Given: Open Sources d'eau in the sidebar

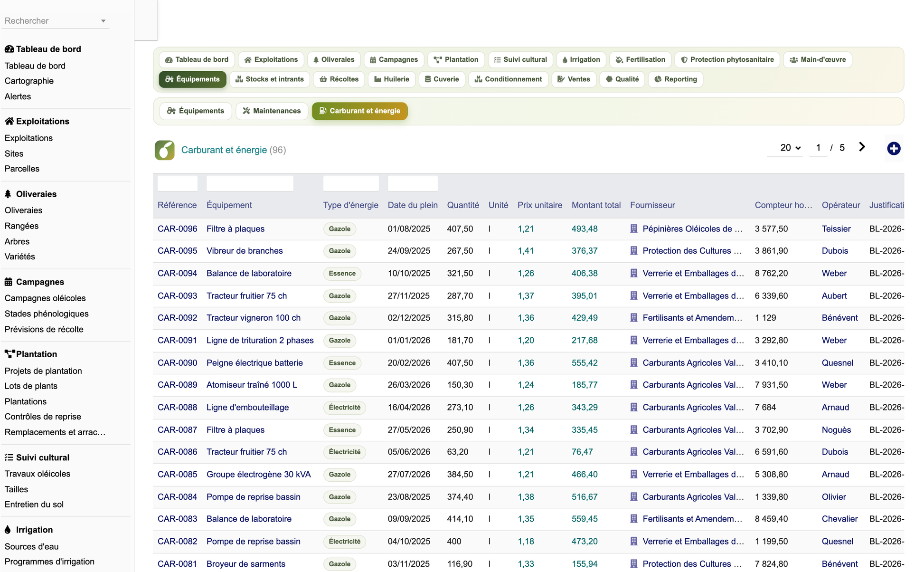Looking at the screenshot, I should 32,546.
